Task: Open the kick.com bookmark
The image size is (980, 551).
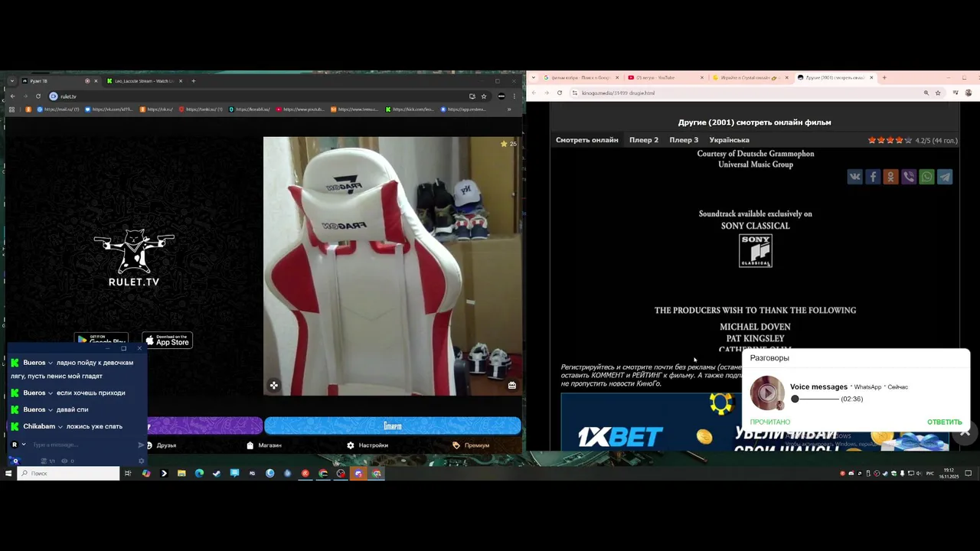Action: click(x=410, y=109)
